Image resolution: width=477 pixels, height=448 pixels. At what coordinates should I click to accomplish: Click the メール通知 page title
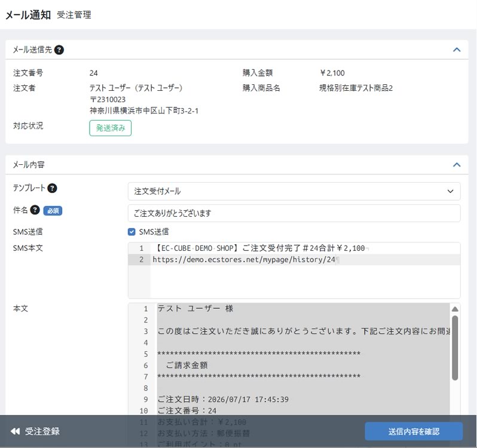pyautogui.click(x=28, y=15)
